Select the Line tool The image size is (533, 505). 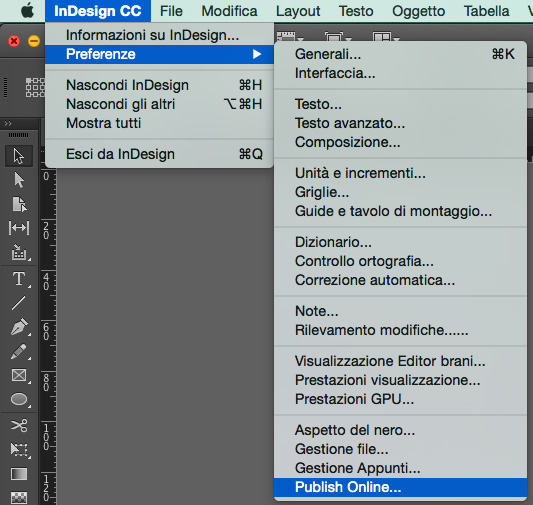(18, 303)
